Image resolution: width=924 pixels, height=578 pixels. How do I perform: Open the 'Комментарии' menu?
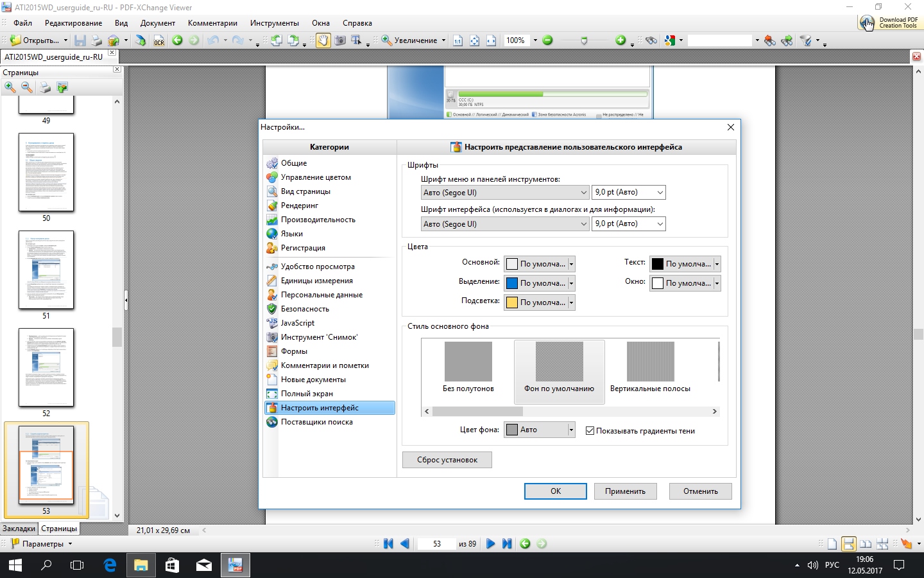[x=212, y=23]
